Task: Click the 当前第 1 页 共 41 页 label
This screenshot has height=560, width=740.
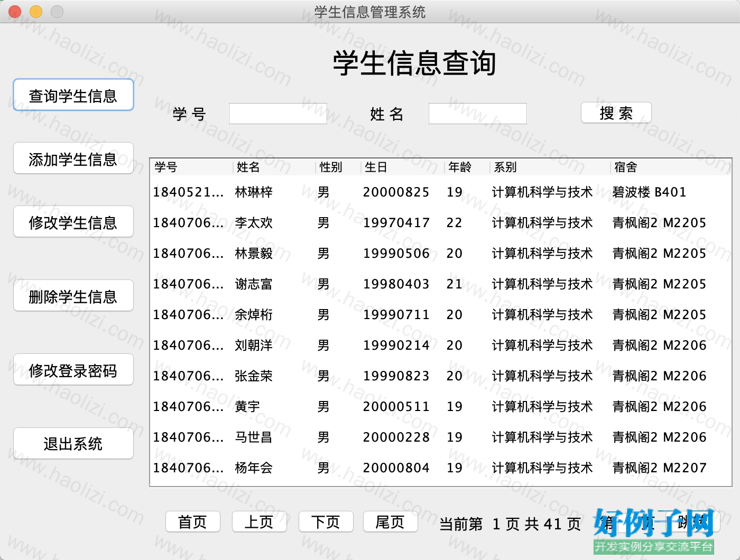Action: point(510,524)
